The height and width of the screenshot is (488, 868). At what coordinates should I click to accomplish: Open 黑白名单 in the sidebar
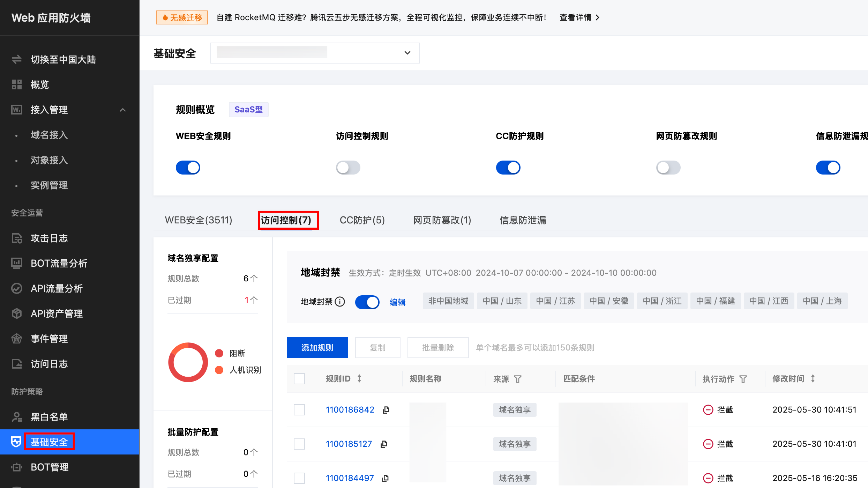pyautogui.click(x=49, y=417)
